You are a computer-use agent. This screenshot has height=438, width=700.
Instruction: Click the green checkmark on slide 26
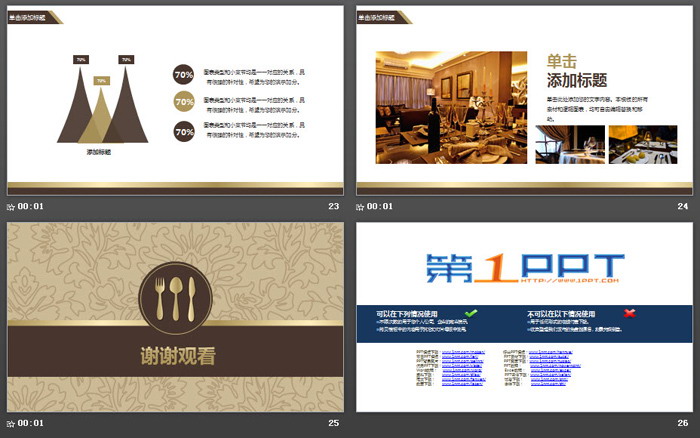tap(471, 313)
